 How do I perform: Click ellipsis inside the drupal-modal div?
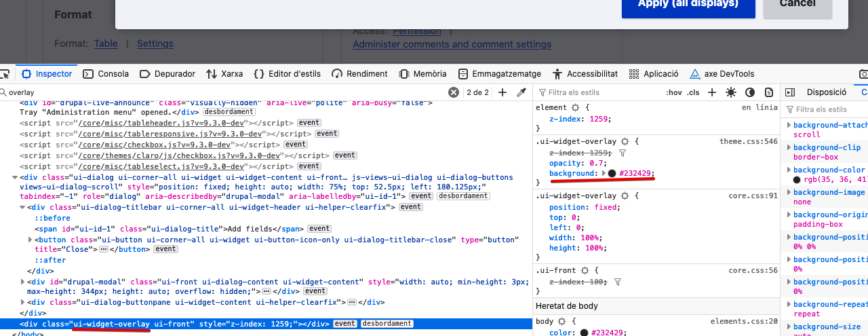pos(267,291)
